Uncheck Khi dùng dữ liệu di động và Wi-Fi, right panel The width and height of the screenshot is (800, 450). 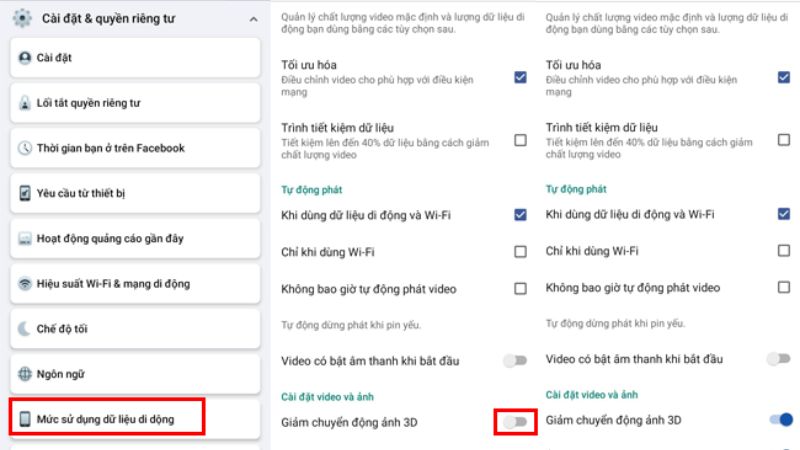(x=783, y=214)
